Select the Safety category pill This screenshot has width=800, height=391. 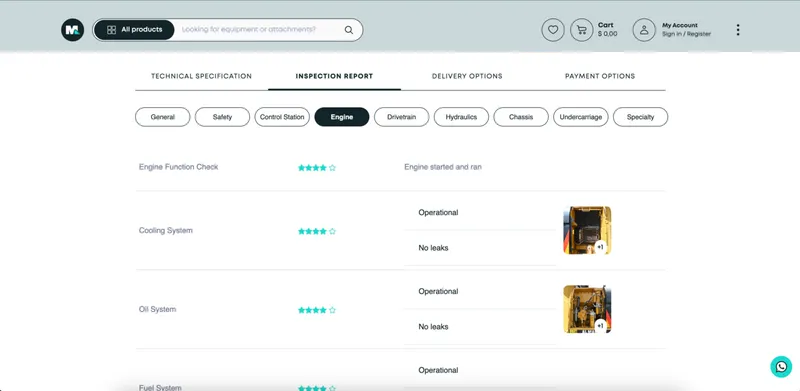222,117
